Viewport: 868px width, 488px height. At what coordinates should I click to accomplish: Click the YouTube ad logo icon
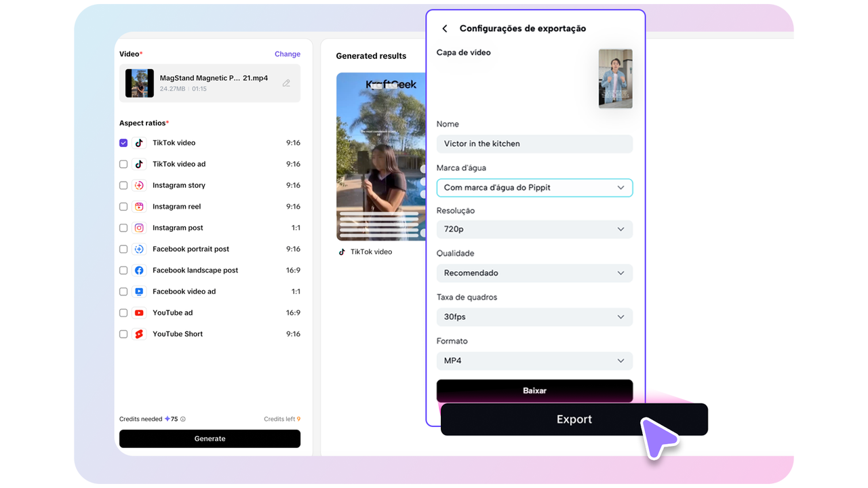[139, 312]
